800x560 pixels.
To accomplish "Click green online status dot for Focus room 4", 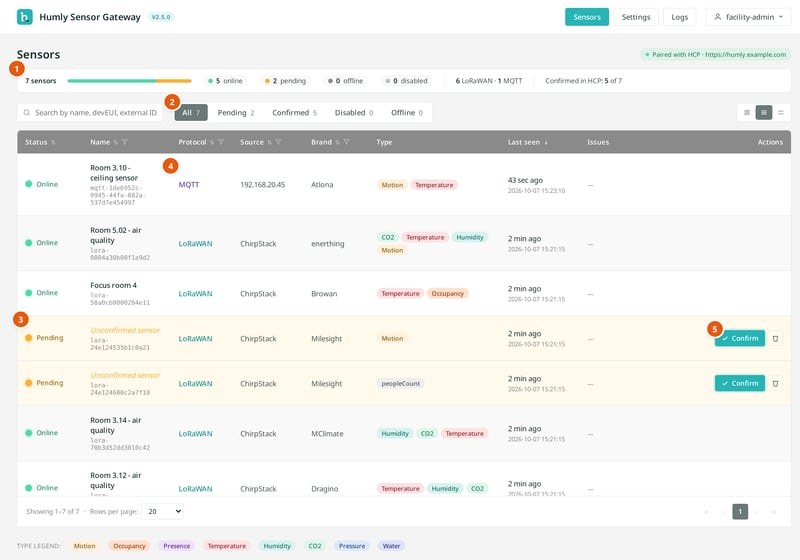I will [x=29, y=293].
